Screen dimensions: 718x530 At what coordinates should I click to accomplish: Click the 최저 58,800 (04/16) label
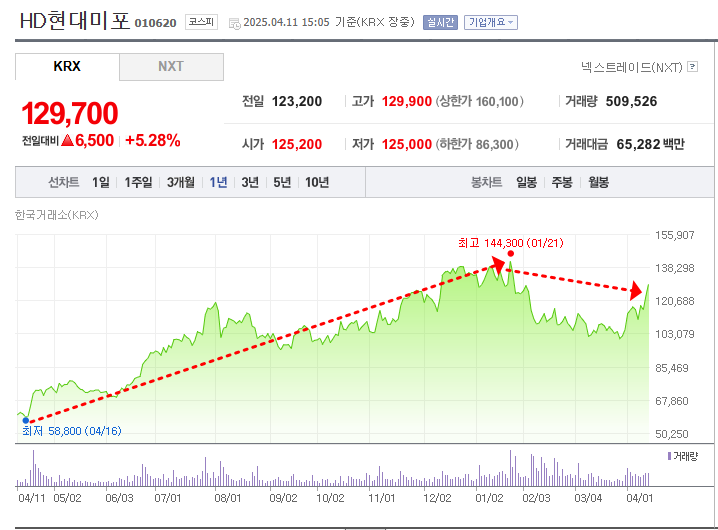(72, 431)
